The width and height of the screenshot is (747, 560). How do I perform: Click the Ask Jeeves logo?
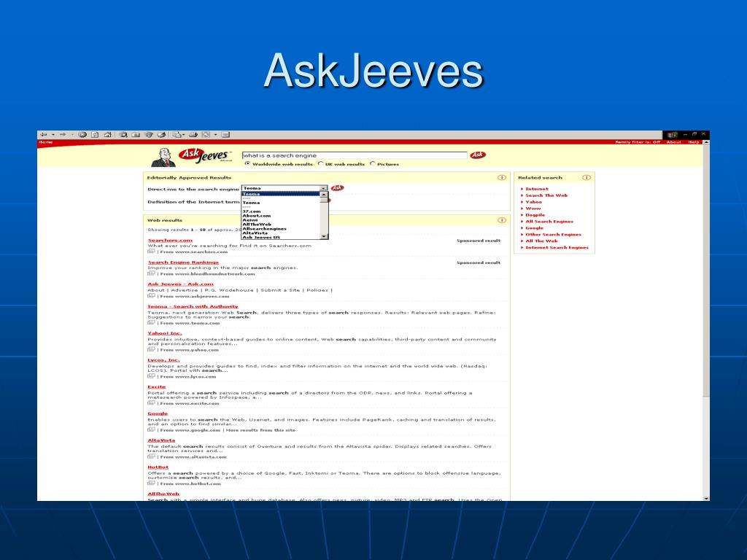click(205, 155)
